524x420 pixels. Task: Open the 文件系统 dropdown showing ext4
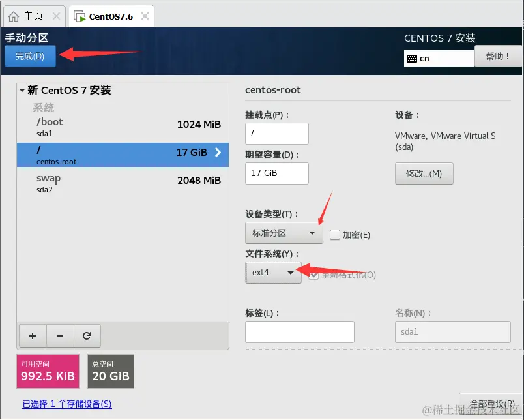[x=273, y=273]
